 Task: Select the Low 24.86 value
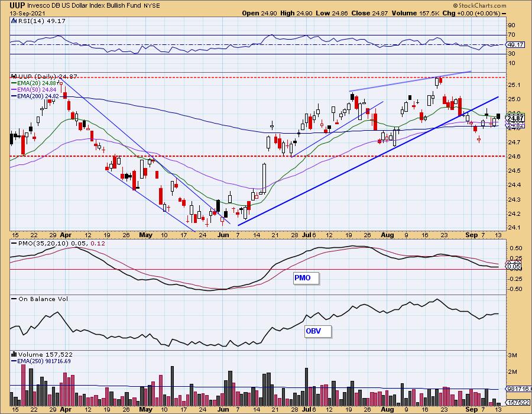332,13
